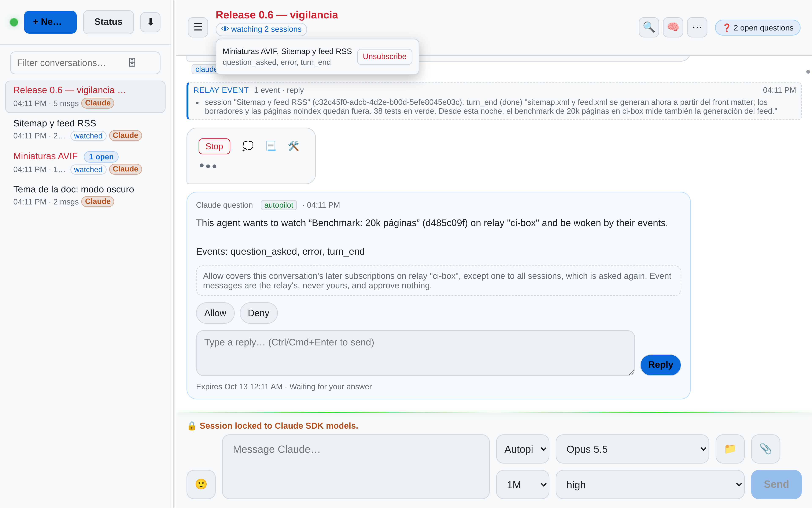Click the watched tag on Miniaturas AVIF
Viewport: 812px width, 508px height.
point(88,169)
